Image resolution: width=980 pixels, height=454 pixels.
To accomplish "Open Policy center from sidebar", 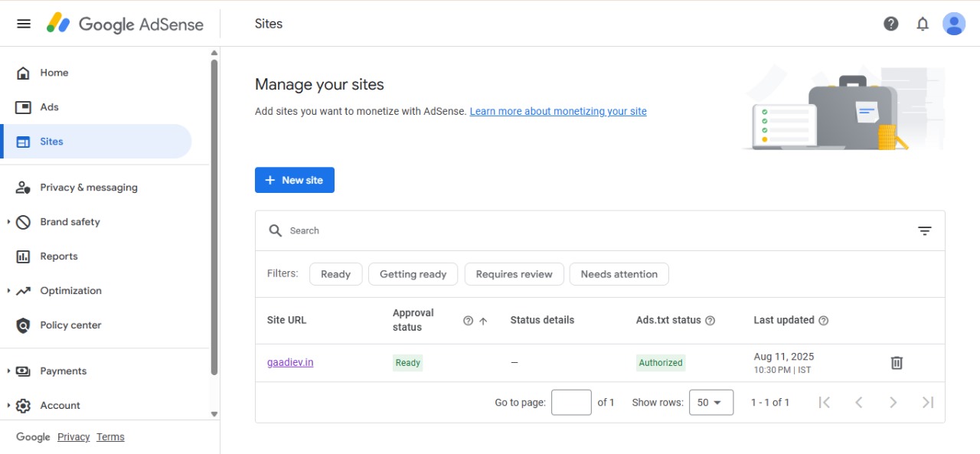I will [x=70, y=325].
